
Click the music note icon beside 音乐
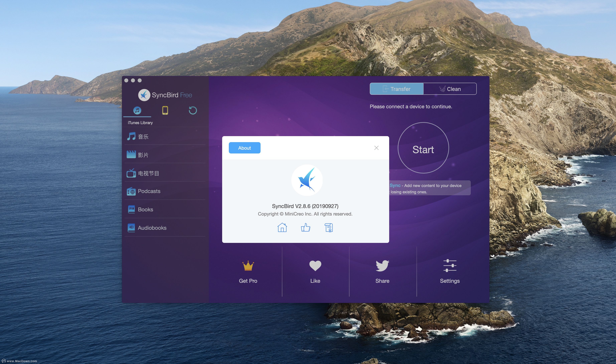131,136
